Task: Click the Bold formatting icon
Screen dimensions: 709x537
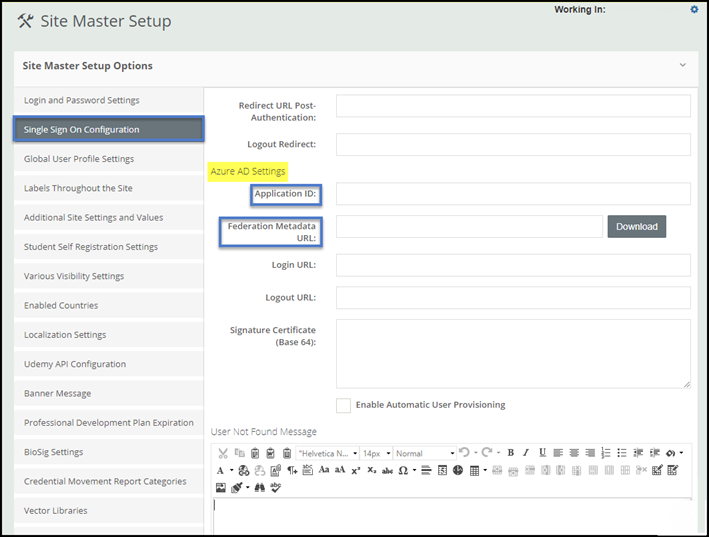Action: point(510,453)
